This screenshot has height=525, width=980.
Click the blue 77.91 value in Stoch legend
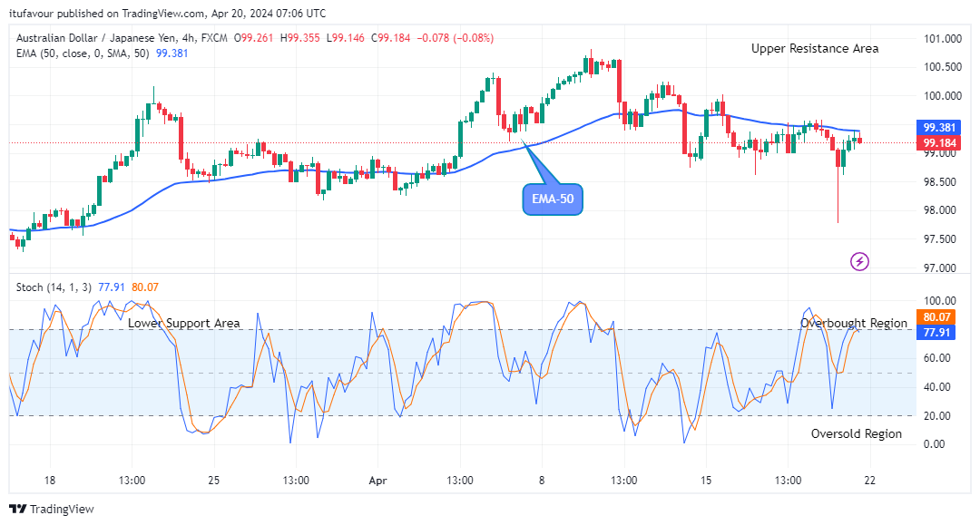(x=112, y=287)
